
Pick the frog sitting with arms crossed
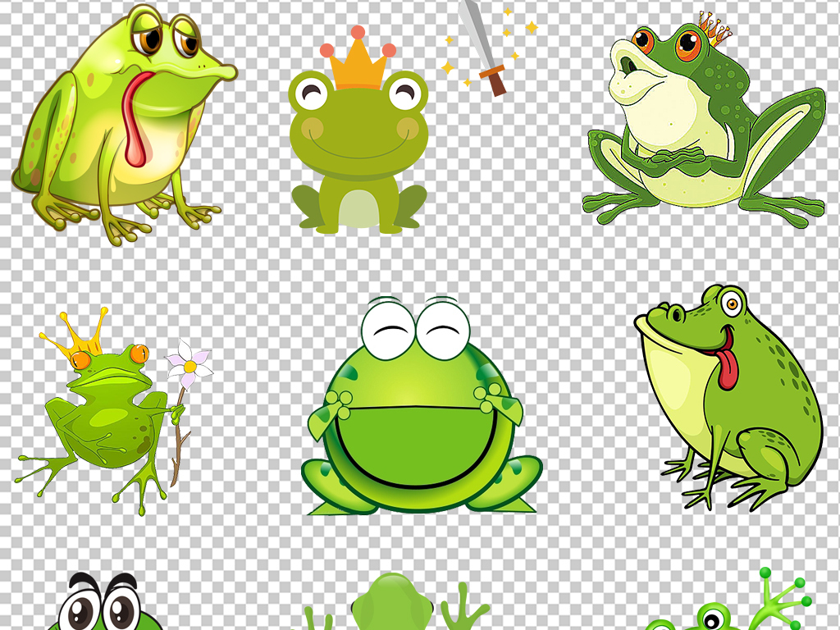pyautogui.click(x=704, y=119)
